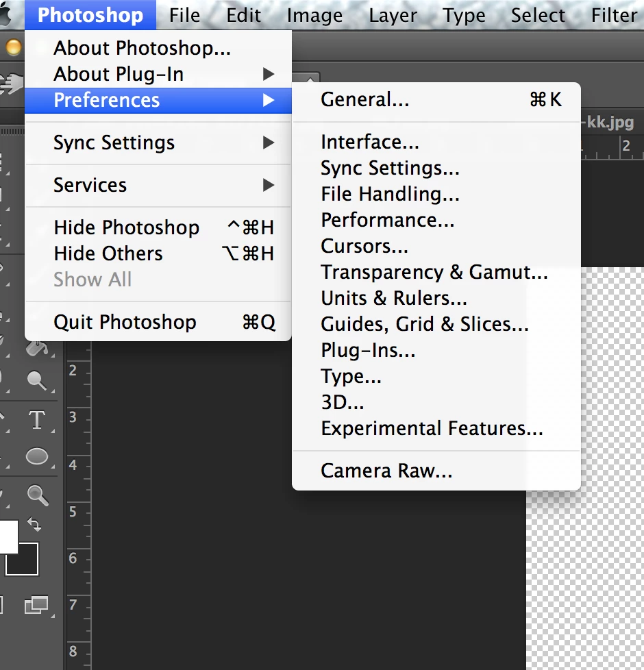Viewport: 644px width, 670px height.
Task: Open Sync Settings... in Preferences submenu
Action: [436, 168]
